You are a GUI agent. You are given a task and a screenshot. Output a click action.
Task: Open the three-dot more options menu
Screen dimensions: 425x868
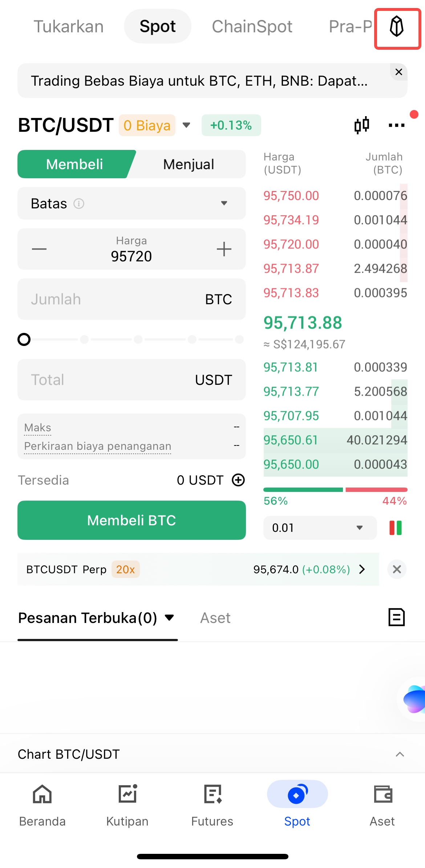click(x=396, y=125)
